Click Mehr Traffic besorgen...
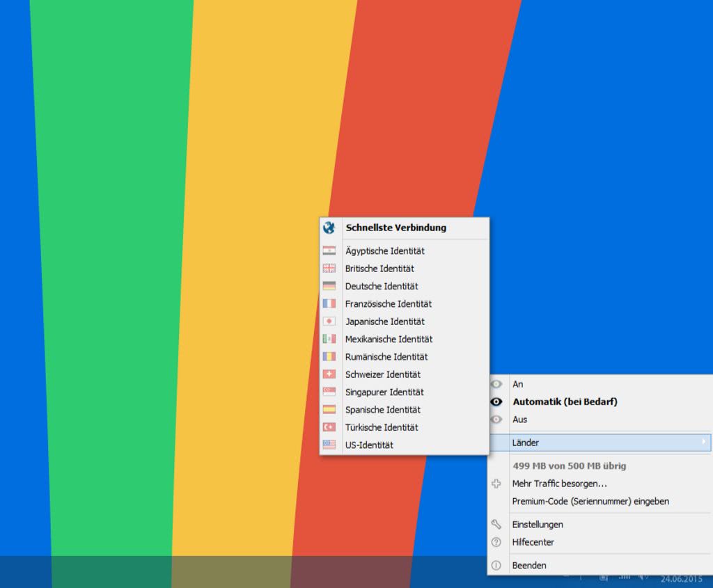713x588 pixels. coord(559,484)
